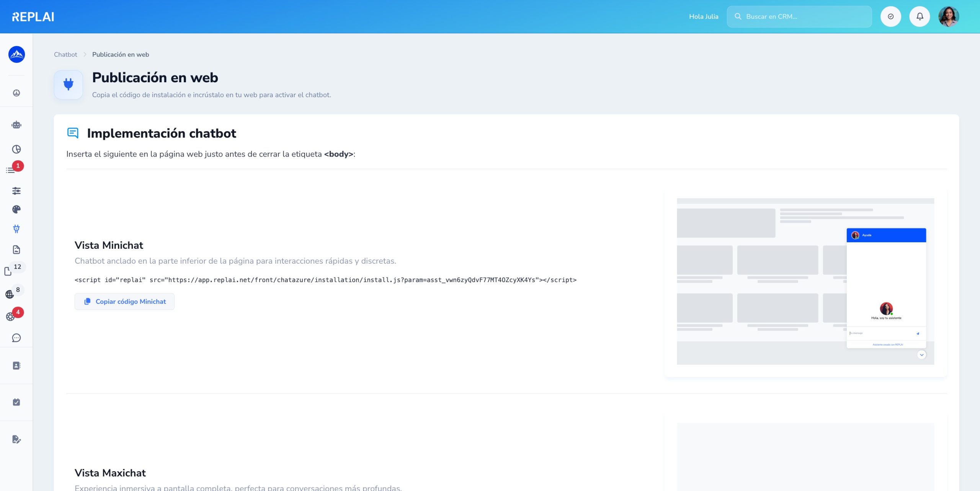980x491 pixels.
Task: Click the Vista Minichat heading
Action: (x=109, y=245)
